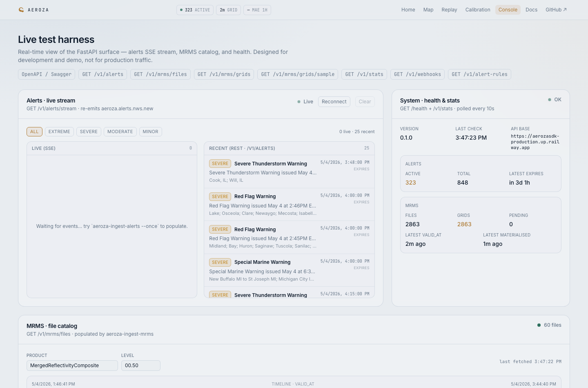This screenshot has width=588, height=388.
Task: Click the last check time 3:47:23 PM
Action: tap(471, 138)
